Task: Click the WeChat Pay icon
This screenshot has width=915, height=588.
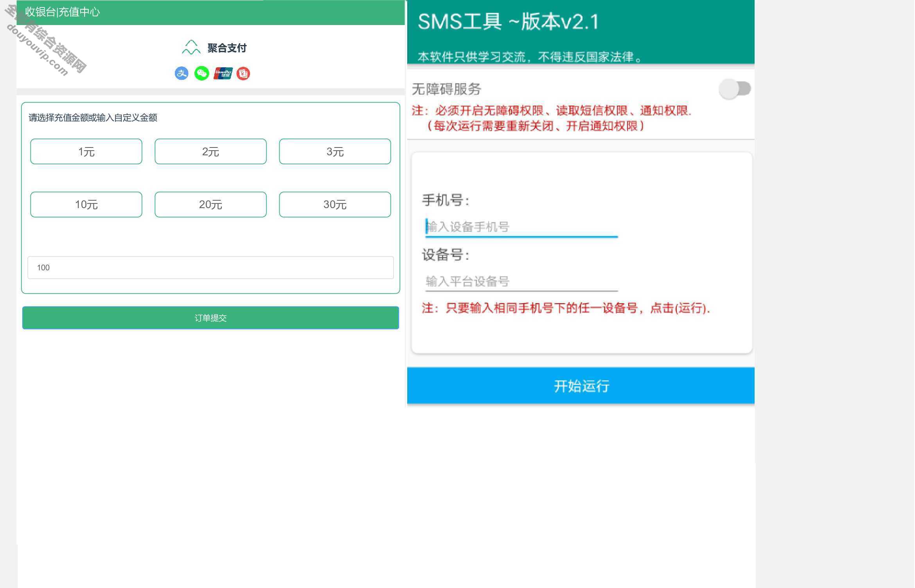Action: coord(202,73)
